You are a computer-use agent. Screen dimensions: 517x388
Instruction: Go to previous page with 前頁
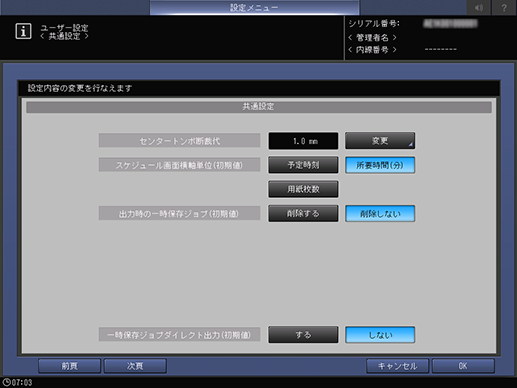coord(69,366)
